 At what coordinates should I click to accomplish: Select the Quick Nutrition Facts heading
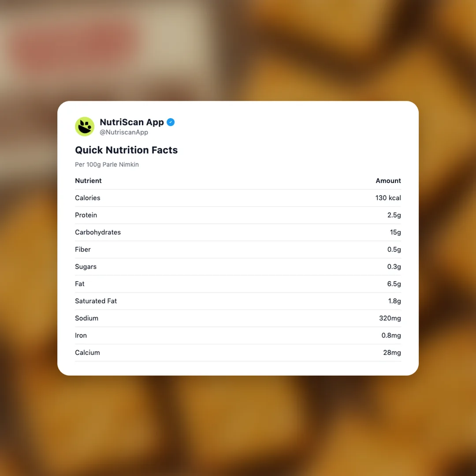(126, 150)
